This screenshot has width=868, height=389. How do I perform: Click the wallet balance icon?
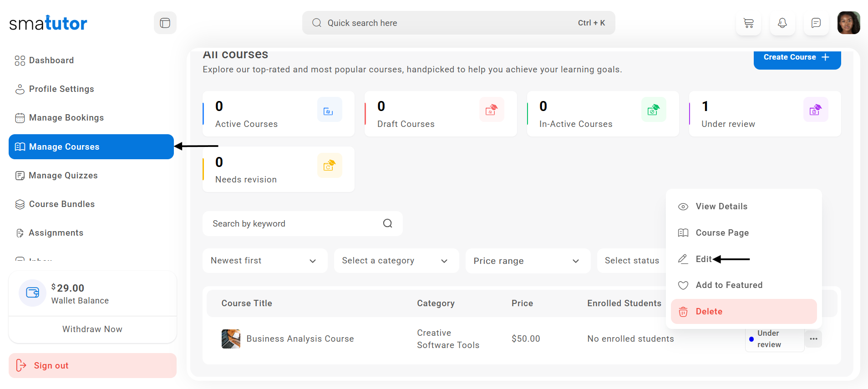tap(32, 293)
